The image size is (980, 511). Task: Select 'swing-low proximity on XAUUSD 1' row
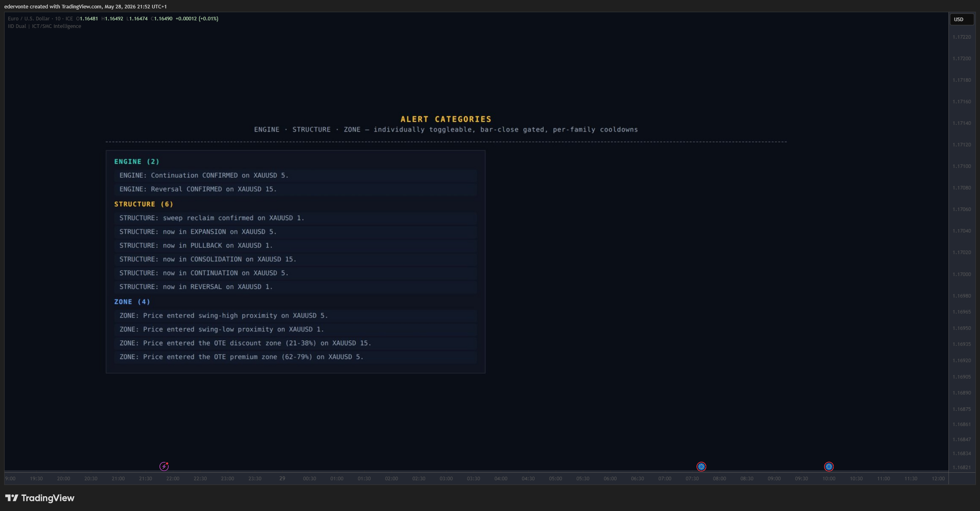click(295, 329)
